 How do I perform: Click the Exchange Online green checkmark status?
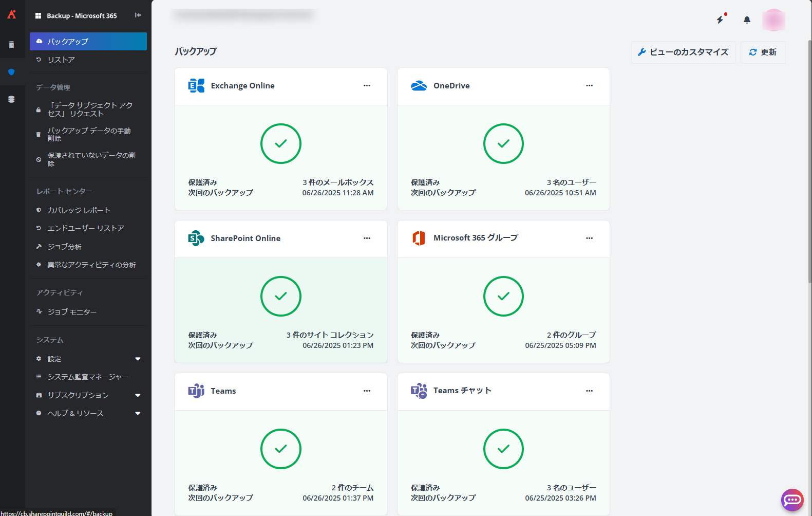pos(281,143)
